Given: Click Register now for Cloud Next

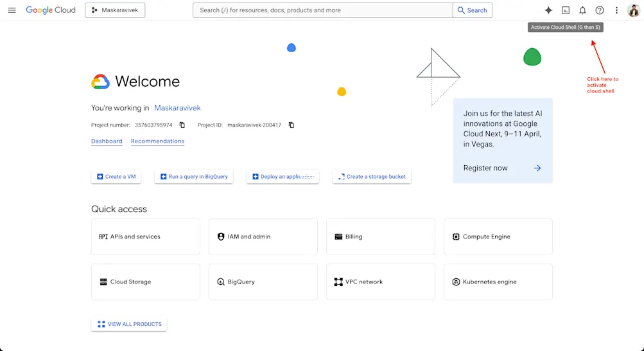Looking at the screenshot, I should pyautogui.click(x=485, y=168).
